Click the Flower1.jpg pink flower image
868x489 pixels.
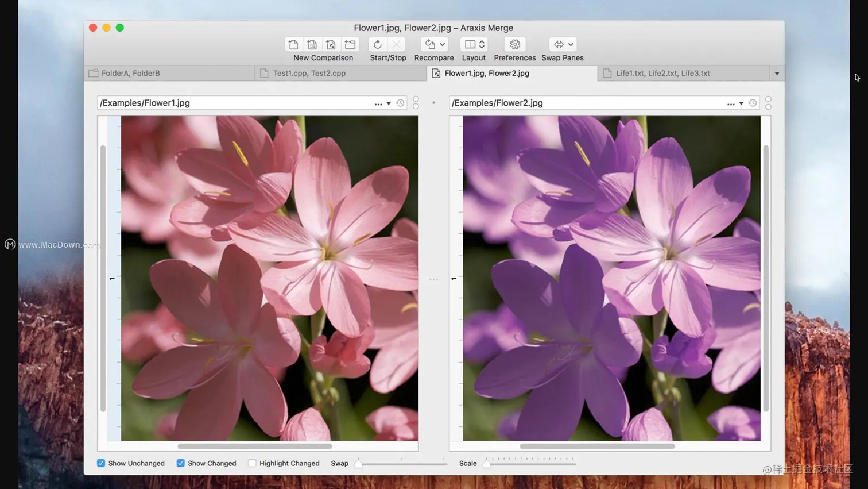pyautogui.click(x=269, y=278)
